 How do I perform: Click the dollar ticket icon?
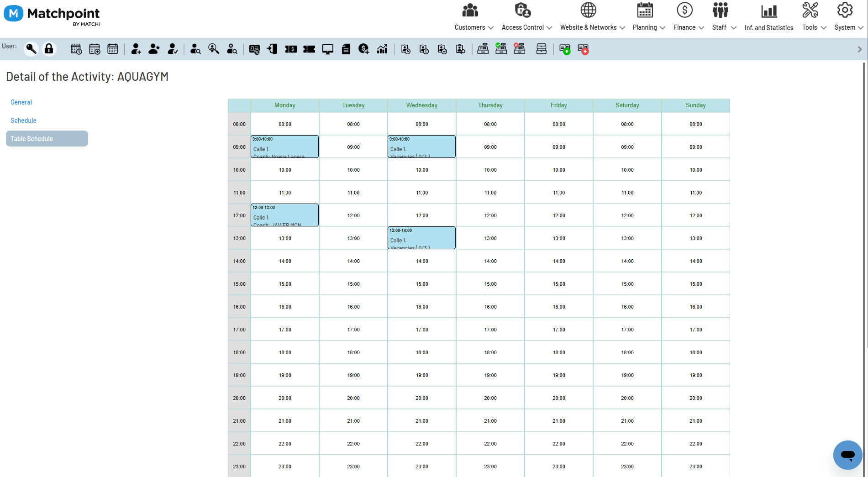[291, 49]
